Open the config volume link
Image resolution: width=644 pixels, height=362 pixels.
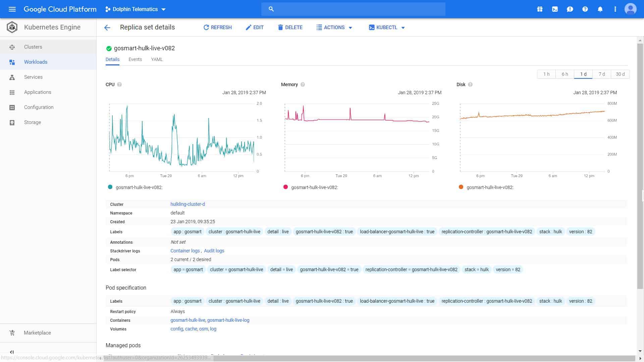176,329
